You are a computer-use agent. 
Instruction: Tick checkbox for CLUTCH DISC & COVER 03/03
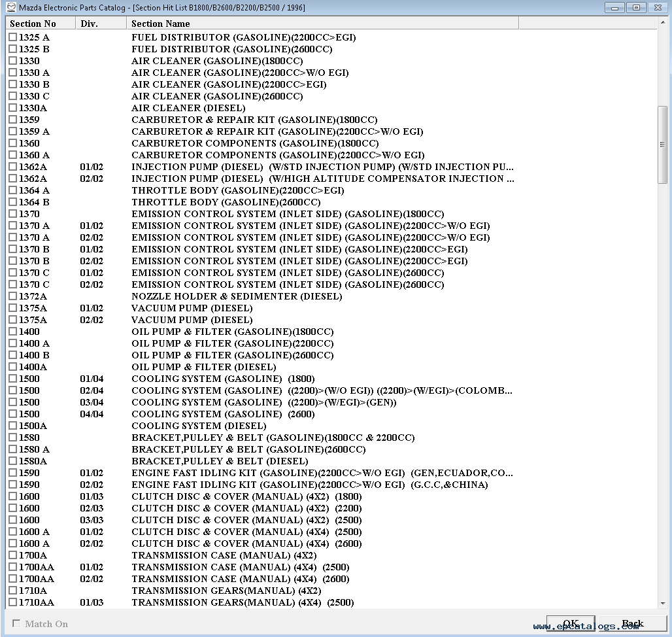coord(12,520)
